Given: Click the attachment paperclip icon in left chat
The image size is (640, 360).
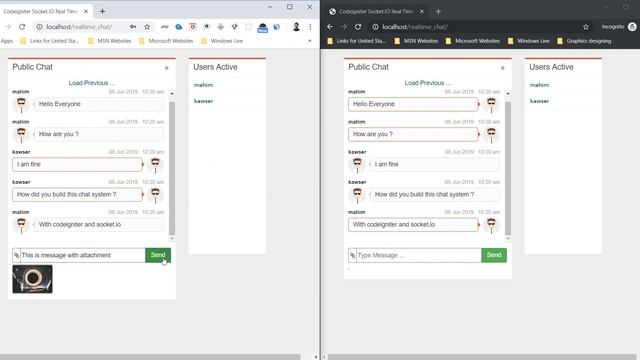Looking at the screenshot, I should point(16,255).
